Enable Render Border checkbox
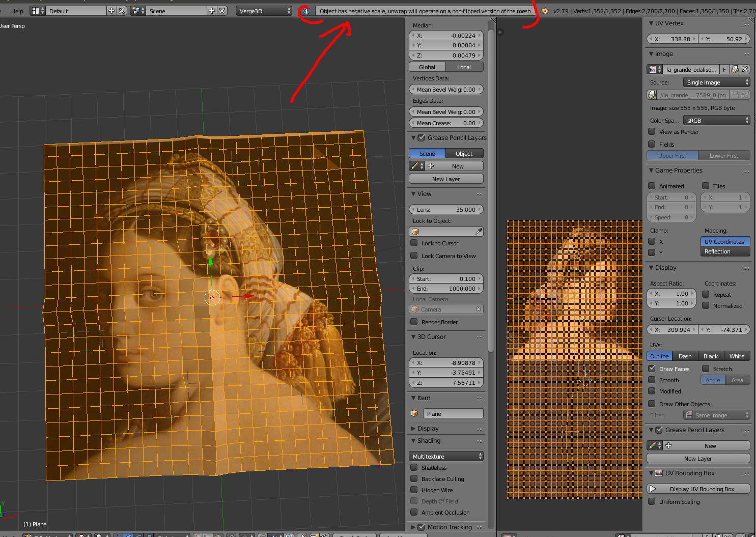The height and width of the screenshot is (537, 756). coord(414,322)
